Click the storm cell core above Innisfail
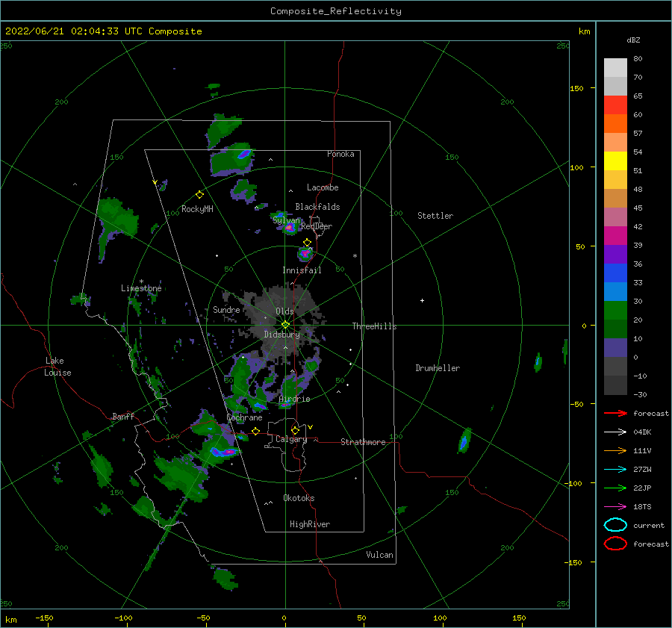This screenshot has width=672, height=628. [305, 254]
